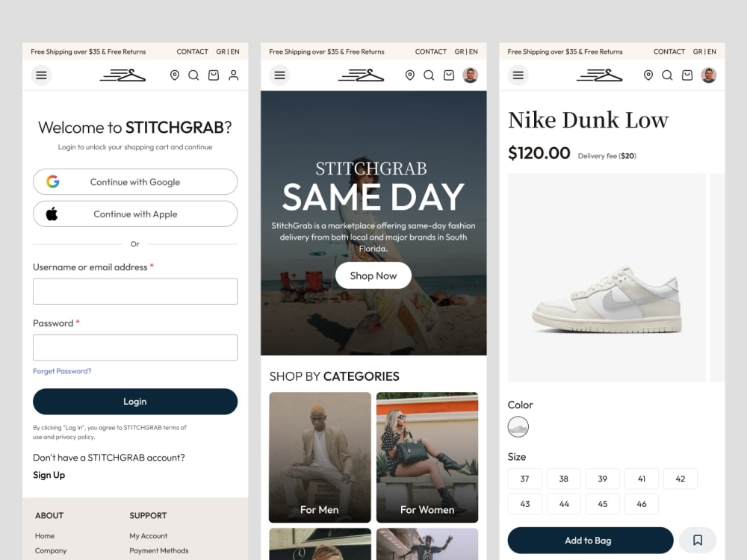Click the 'SHOP BY CATEGORIES' heading
The image size is (747, 560).
coord(334,376)
